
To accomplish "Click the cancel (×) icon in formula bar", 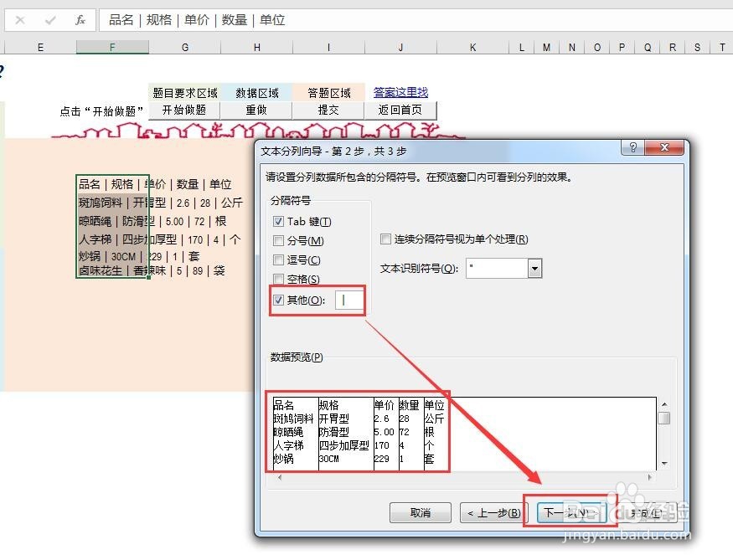I will click(20, 20).
